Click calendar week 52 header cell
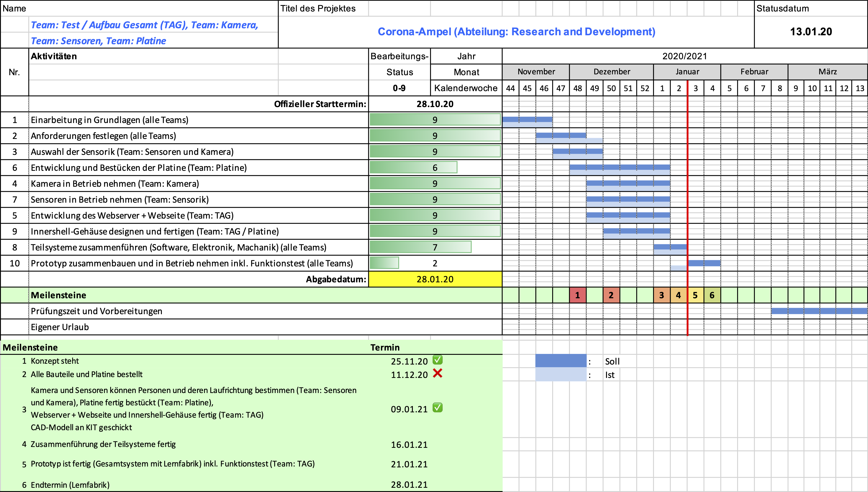 (645, 88)
